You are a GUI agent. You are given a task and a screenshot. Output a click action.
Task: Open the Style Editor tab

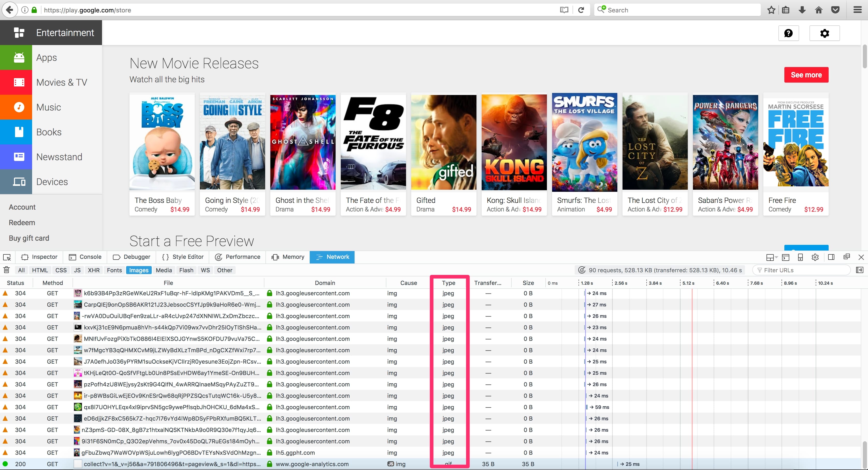click(x=183, y=257)
